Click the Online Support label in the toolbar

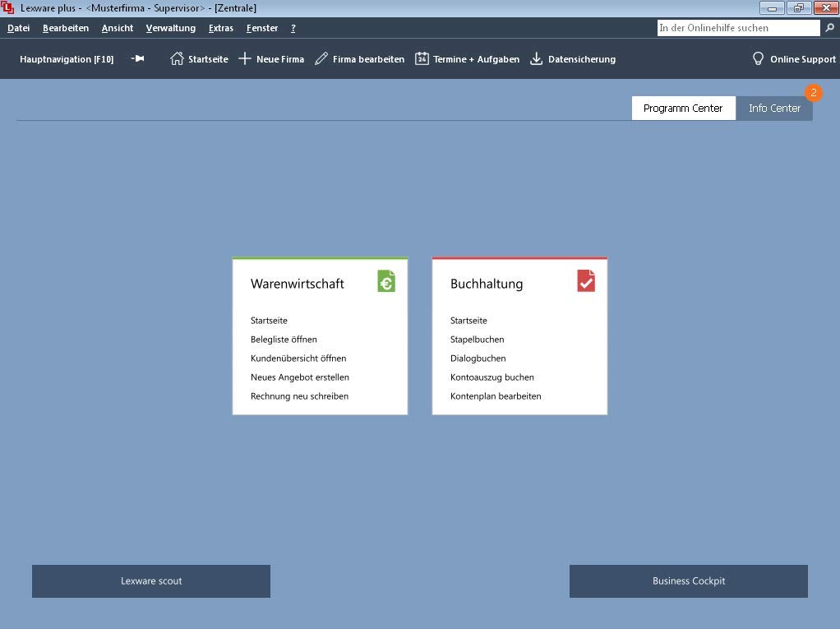point(803,59)
